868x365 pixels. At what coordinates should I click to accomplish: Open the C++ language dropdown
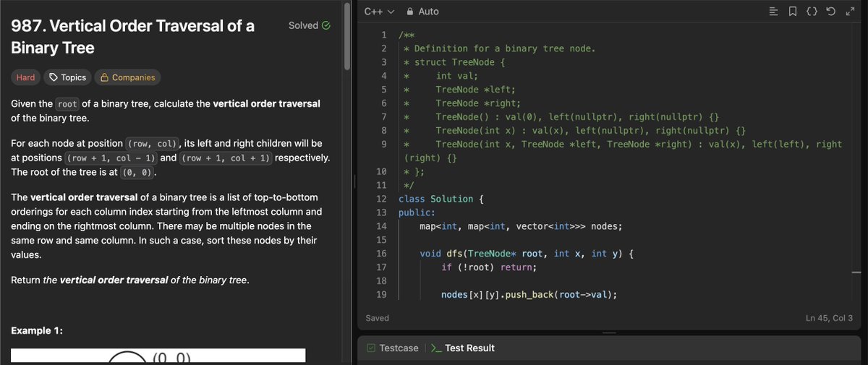click(x=379, y=12)
